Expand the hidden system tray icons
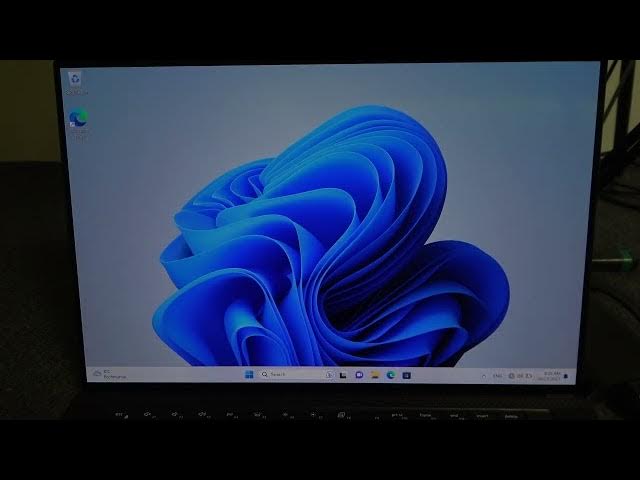Image resolution: width=640 pixels, height=480 pixels. pos(484,376)
